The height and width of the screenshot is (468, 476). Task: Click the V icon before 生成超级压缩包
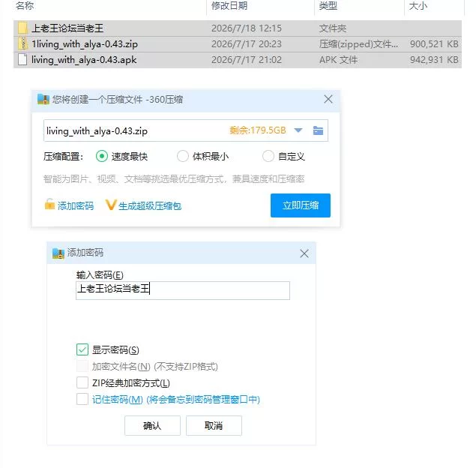[x=110, y=205]
